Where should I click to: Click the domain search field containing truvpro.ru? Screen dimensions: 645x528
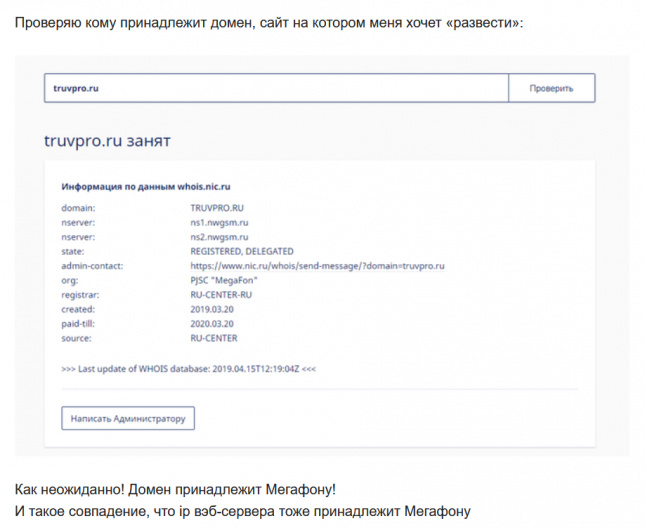point(275,88)
